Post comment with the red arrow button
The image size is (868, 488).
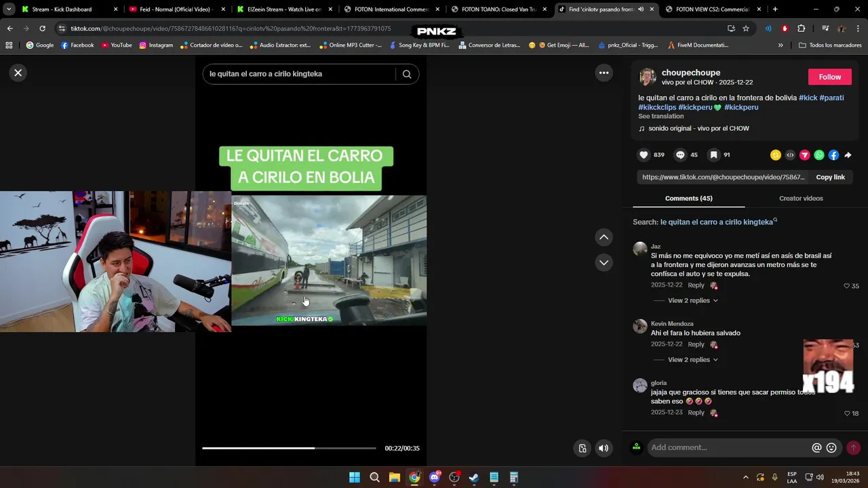pyautogui.click(x=853, y=448)
